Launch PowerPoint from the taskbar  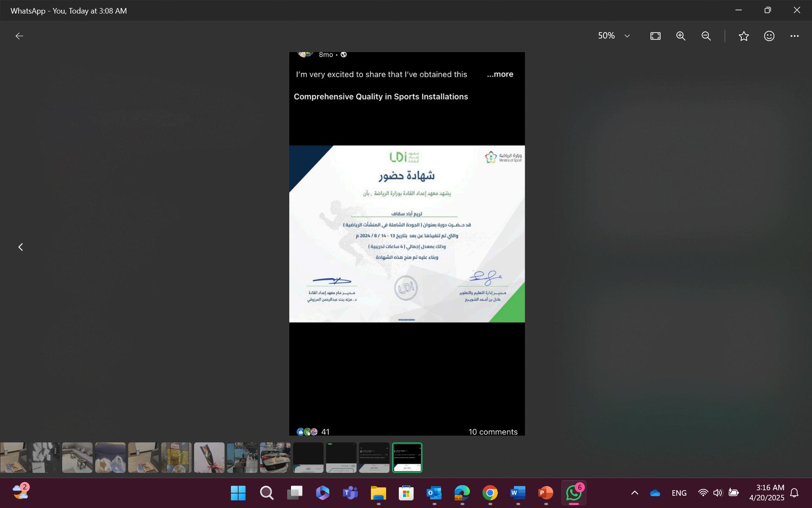(546, 493)
